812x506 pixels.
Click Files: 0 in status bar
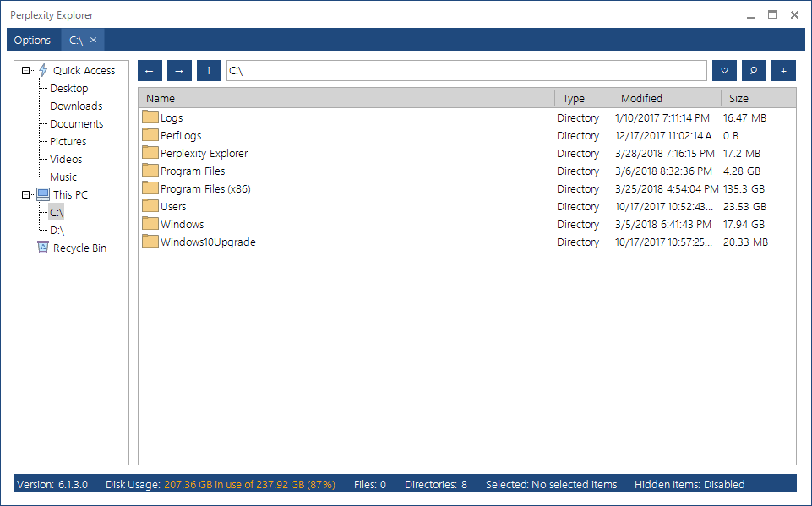click(370, 485)
